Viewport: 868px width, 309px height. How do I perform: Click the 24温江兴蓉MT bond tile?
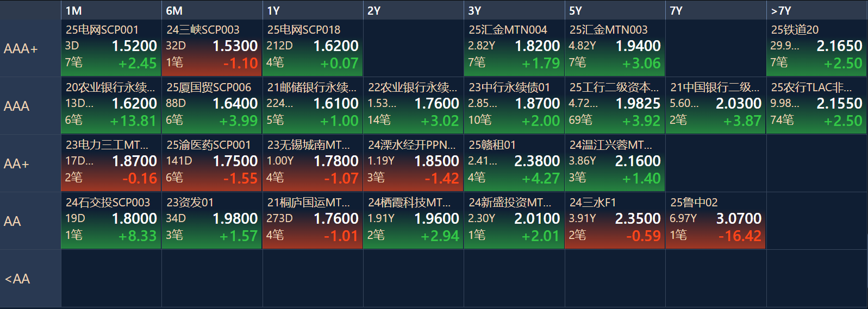point(615,162)
